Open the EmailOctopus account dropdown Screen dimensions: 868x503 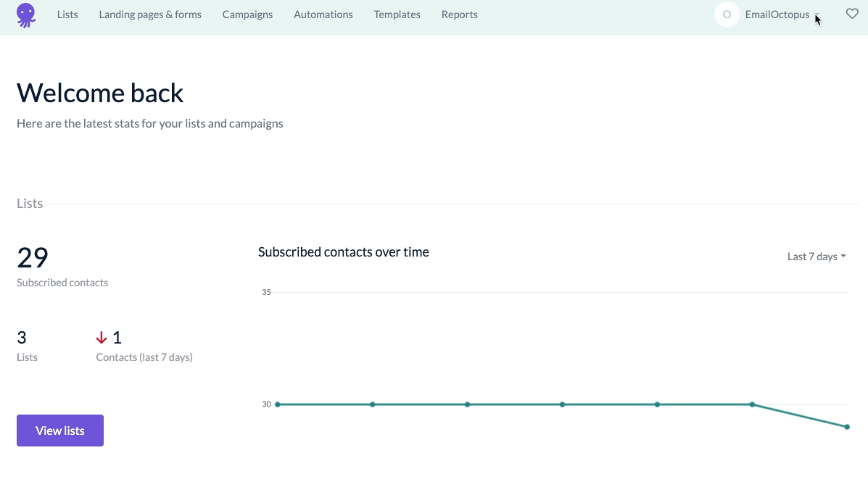(782, 14)
